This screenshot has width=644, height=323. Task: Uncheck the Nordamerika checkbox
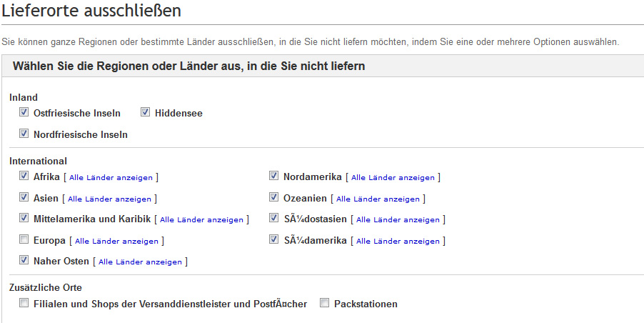coord(273,177)
